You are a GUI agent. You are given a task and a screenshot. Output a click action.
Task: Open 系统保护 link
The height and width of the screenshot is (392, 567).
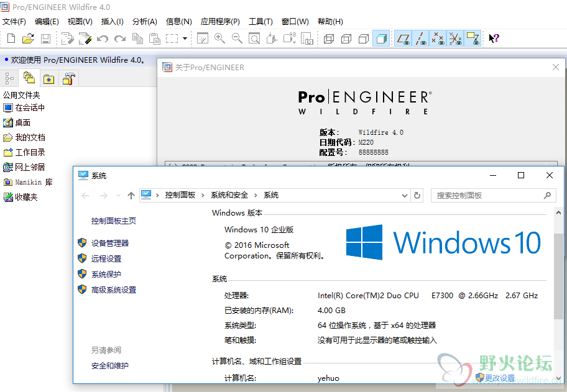tap(106, 274)
